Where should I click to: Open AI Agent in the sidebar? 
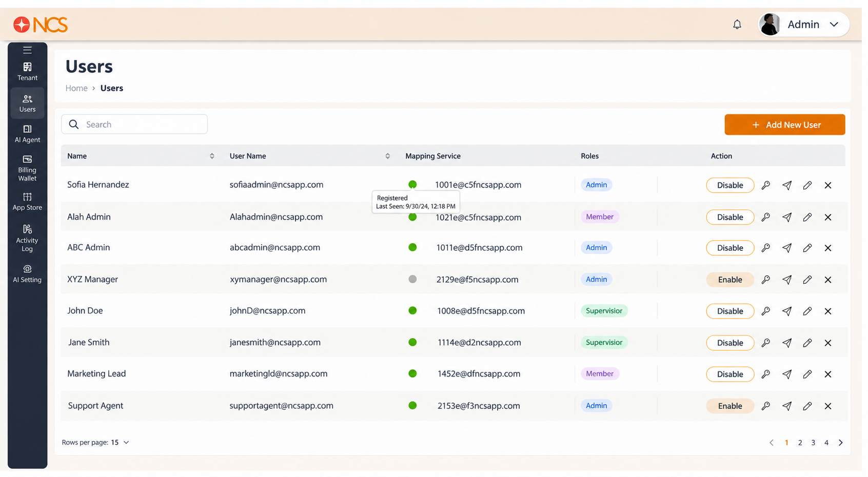click(x=27, y=133)
